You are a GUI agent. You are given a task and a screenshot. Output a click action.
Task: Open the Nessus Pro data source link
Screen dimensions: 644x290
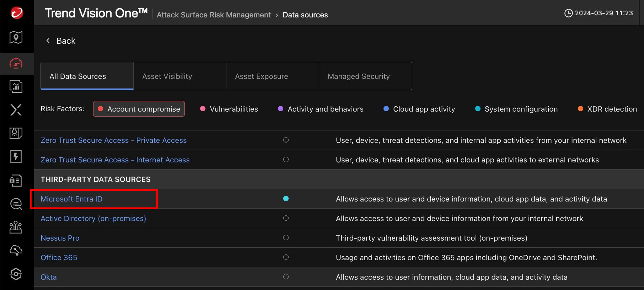pyautogui.click(x=60, y=238)
